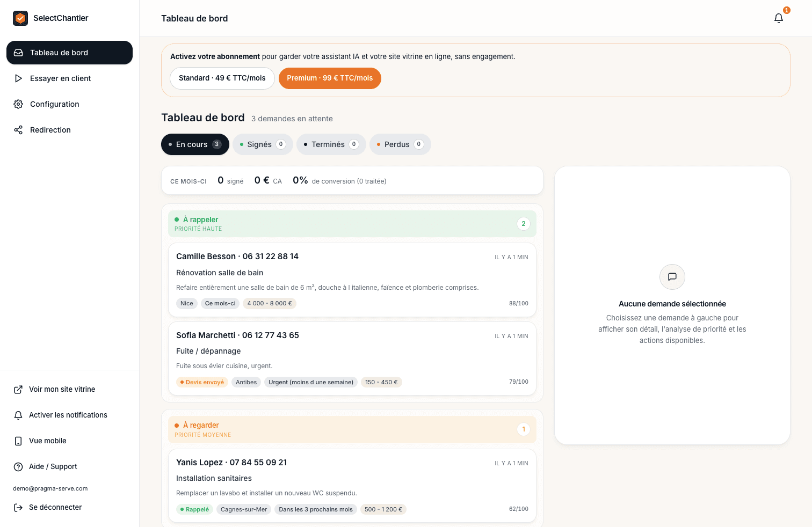812x527 pixels.
Task: Switch to the Terminés tab
Action: (x=331, y=144)
